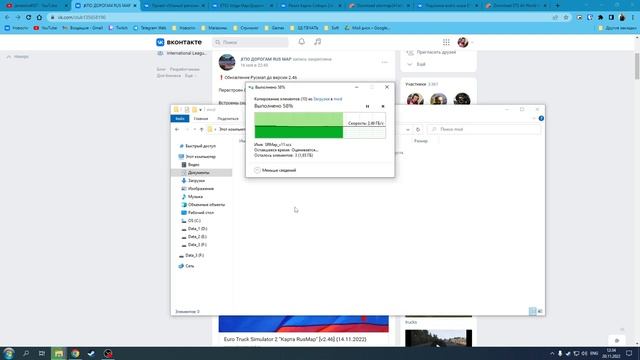
Task: Open first member avatar in Участники
Action: (x=415, y=100)
